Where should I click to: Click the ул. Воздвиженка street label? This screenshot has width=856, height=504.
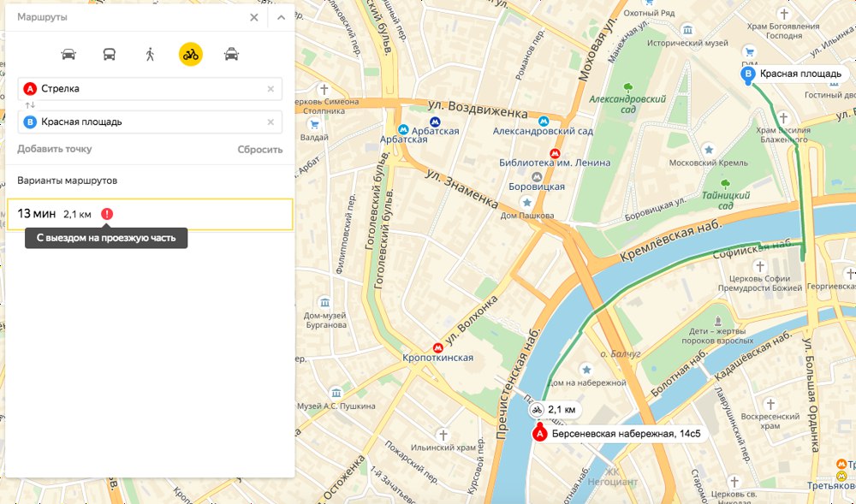point(478,108)
